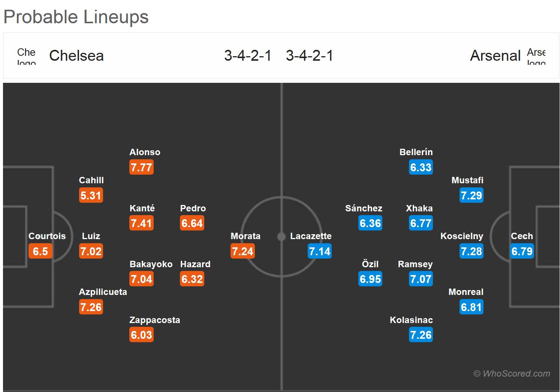Click Kolasinac's 7.26 rating badge
The height and width of the screenshot is (392, 560).
(421, 335)
